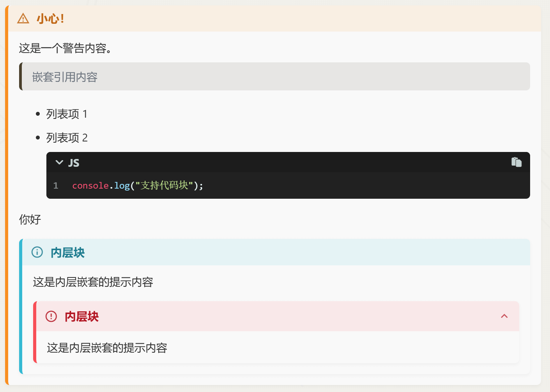550x392 pixels.
Task: Collapse the red 内层块 callout
Action: point(504,316)
